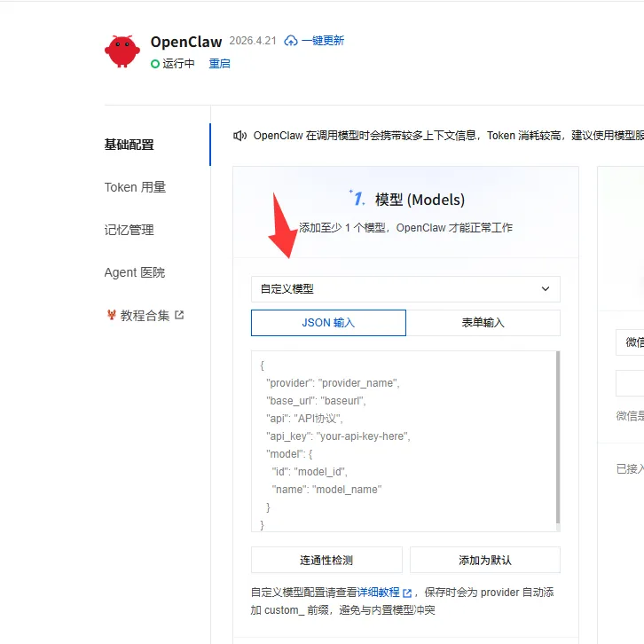Click the JSON text area scrollbar
Viewport: 644px width, 644px height.
pos(558,437)
